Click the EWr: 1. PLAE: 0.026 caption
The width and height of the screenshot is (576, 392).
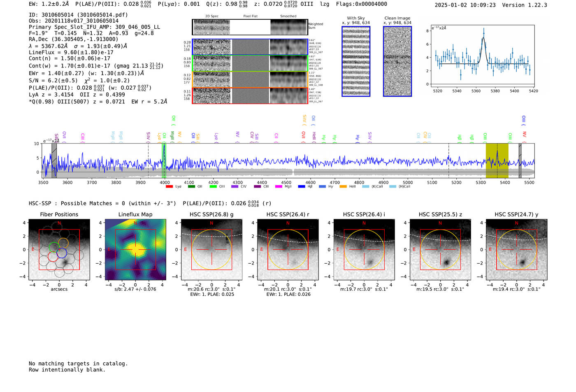pyautogui.click(x=288, y=295)
